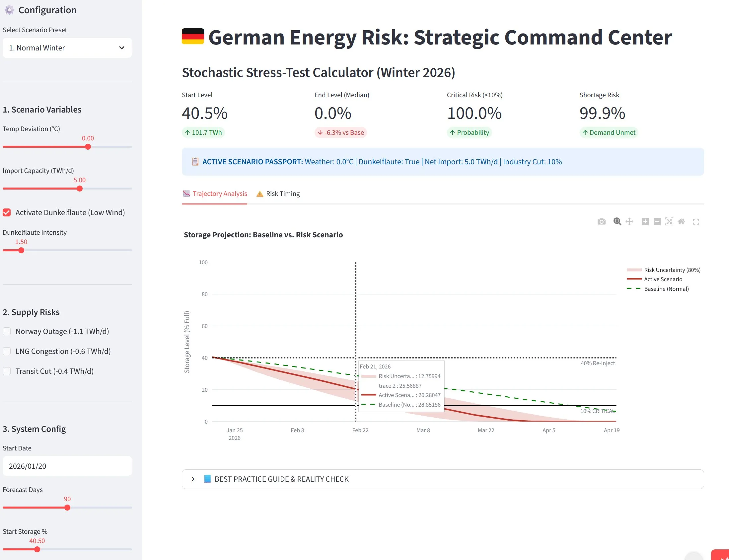Switch to the Risk Timing tab
Viewport: 729px width, 560px height.
click(278, 194)
